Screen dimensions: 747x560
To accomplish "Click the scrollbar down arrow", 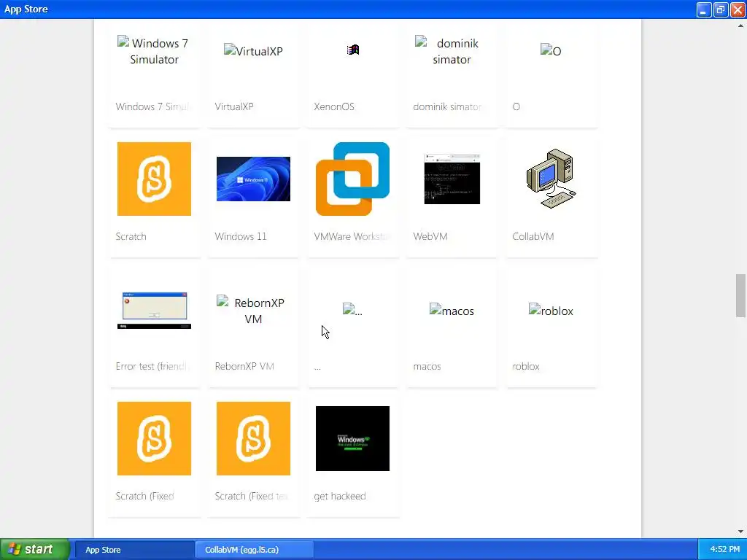I will (x=741, y=532).
